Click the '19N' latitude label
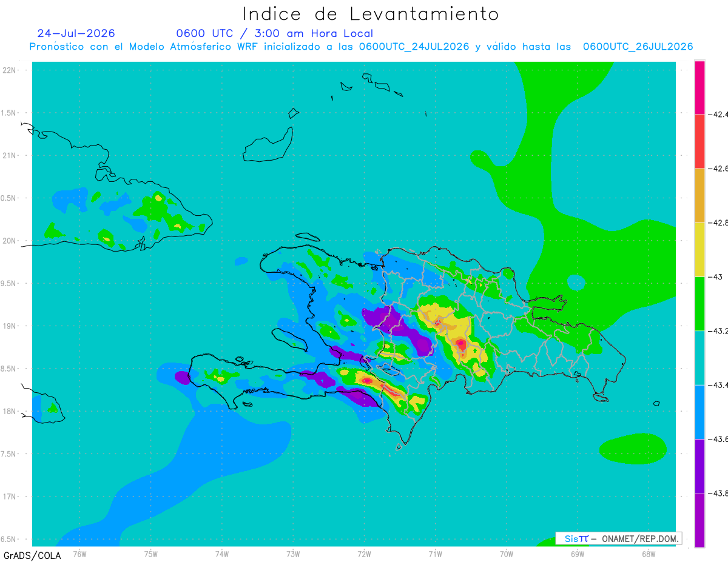Screen dimensions: 728x562 [x=10, y=326]
